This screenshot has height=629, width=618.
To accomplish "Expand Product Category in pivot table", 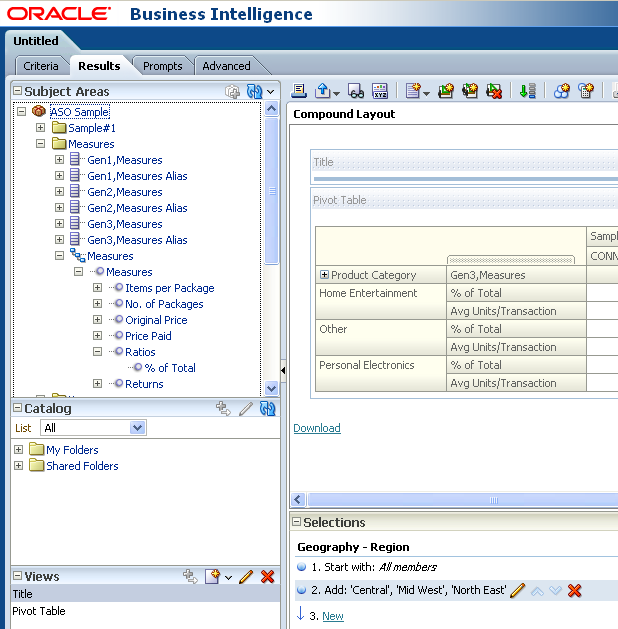I will pos(324,274).
